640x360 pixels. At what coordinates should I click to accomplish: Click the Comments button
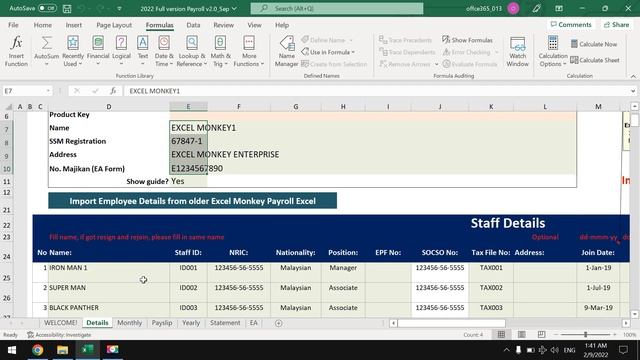coord(571,24)
